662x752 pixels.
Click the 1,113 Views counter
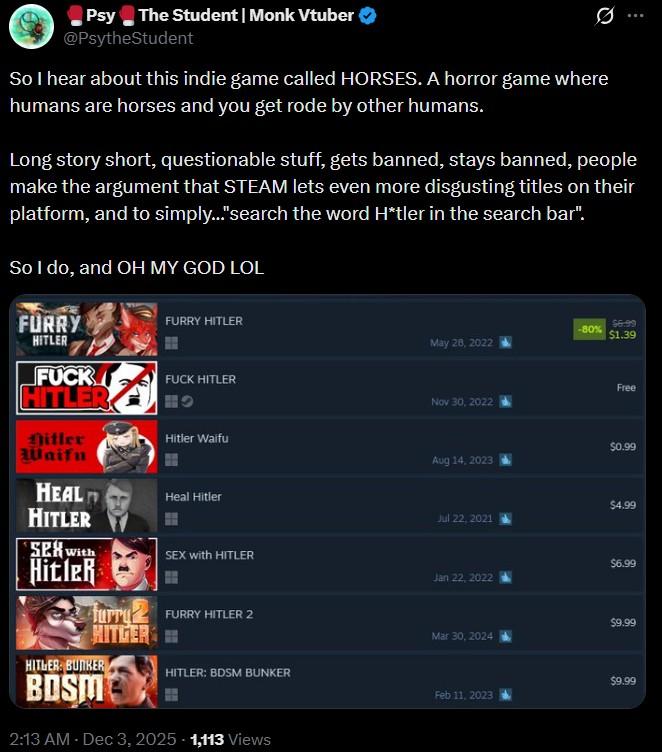[x=231, y=739]
